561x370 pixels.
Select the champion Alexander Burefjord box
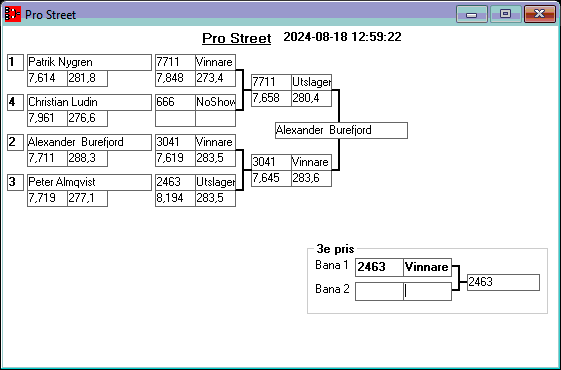coord(341,130)
